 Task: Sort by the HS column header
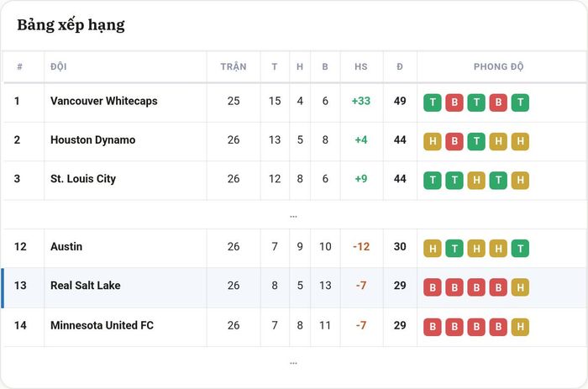pos(361,66)
